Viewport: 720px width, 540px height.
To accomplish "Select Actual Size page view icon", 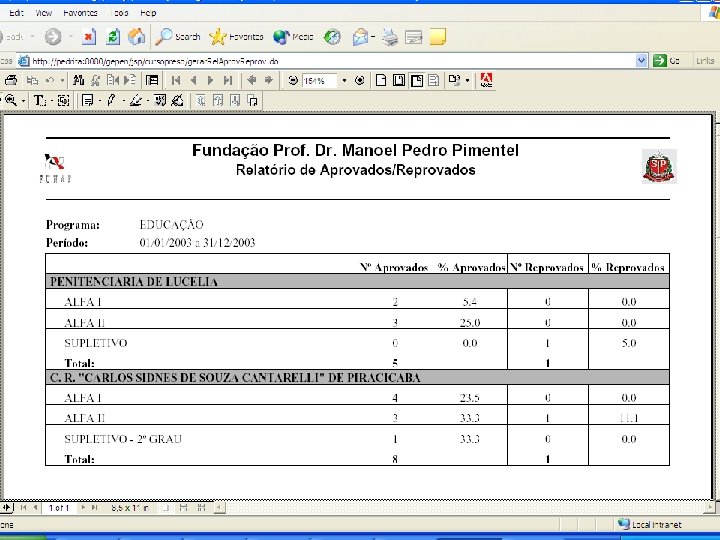I will pos(381,80).
